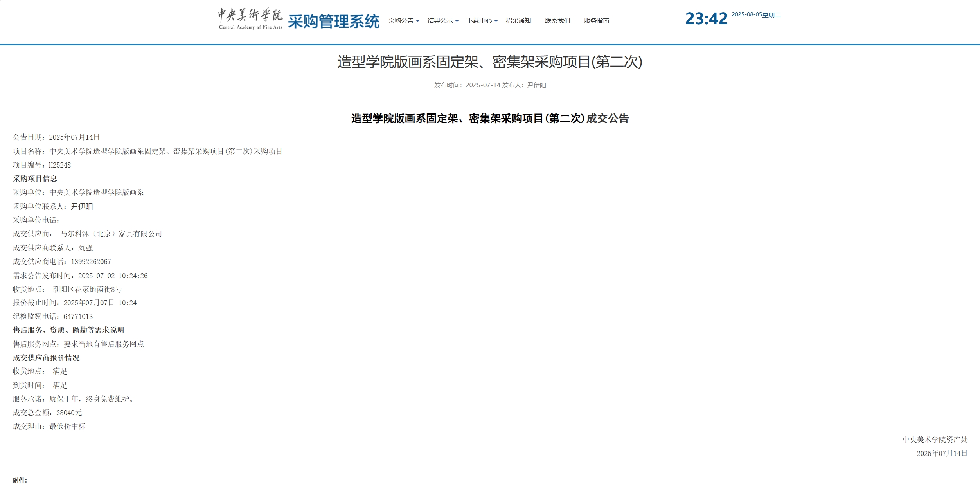Select publisher name 尹伊阳
Viewport: 980px width, 499px height.
coord(539,85)
